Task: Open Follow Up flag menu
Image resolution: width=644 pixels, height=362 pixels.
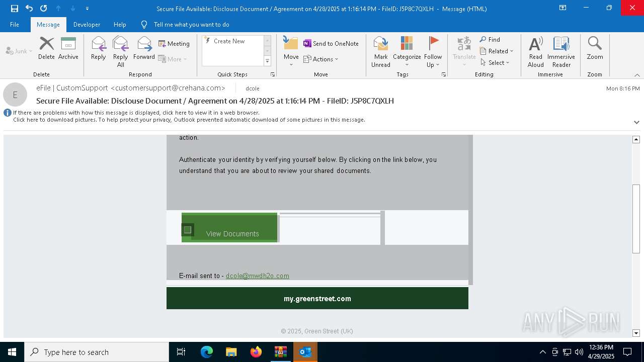Action: [433, 51]
